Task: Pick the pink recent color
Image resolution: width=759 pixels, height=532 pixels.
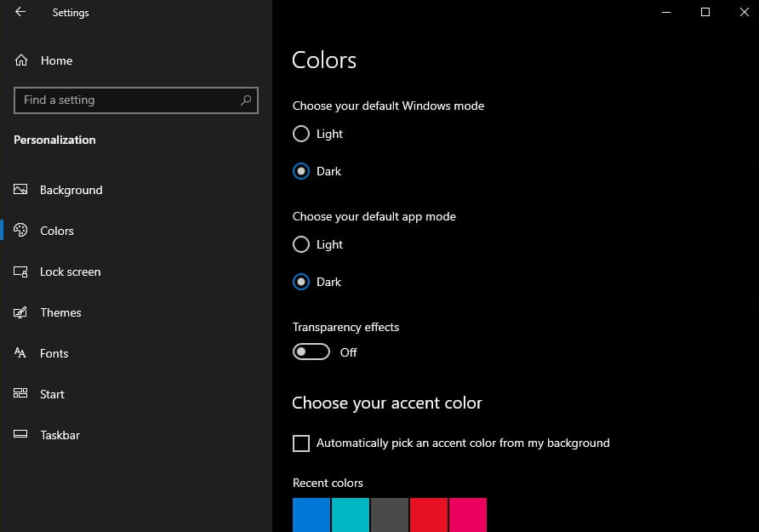Action: (x=468, y=515)
